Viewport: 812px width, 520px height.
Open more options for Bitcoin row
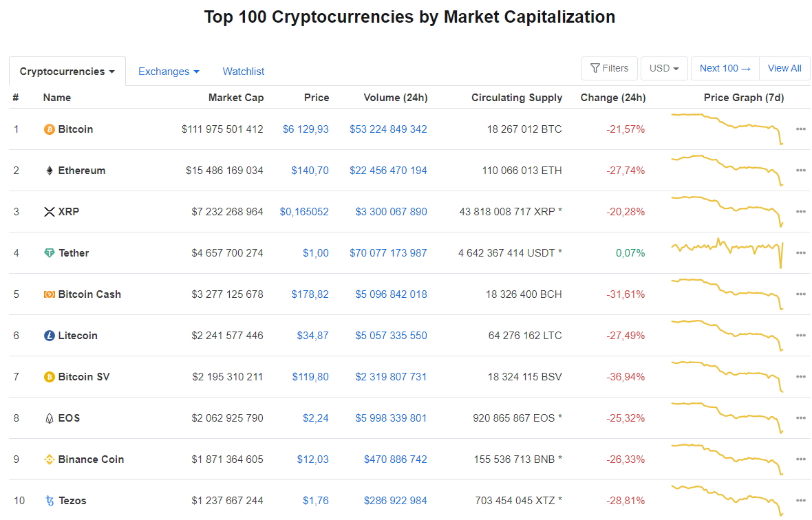coord(800,129)
